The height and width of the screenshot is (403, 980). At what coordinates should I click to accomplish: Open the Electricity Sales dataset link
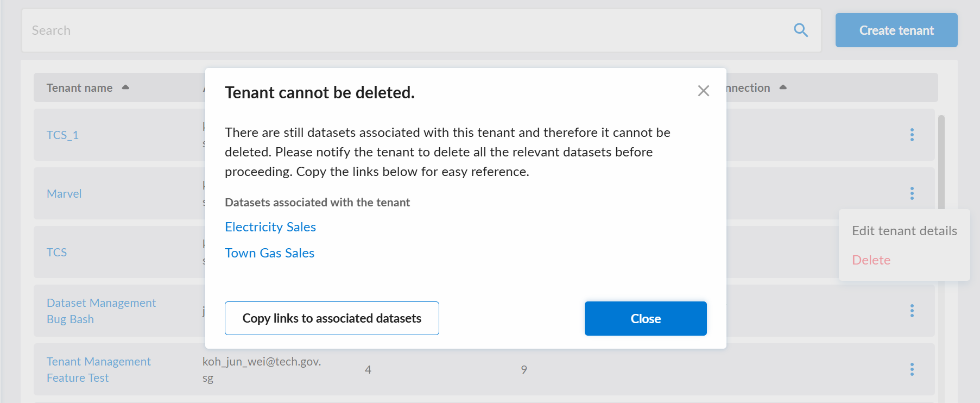point(270,227)
